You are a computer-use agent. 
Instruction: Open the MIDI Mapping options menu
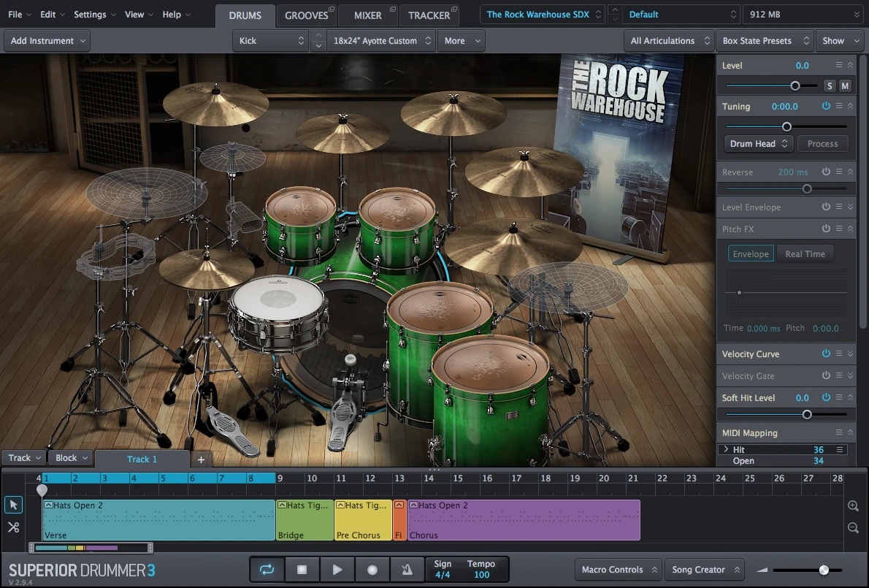pos(839,432)
